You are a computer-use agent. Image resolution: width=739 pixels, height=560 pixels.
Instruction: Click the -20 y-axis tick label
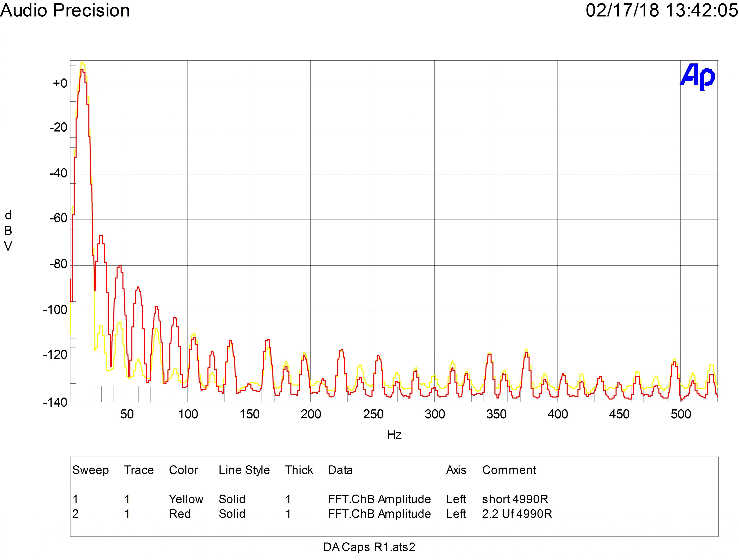pyautogui.click(x=58, y=127)
